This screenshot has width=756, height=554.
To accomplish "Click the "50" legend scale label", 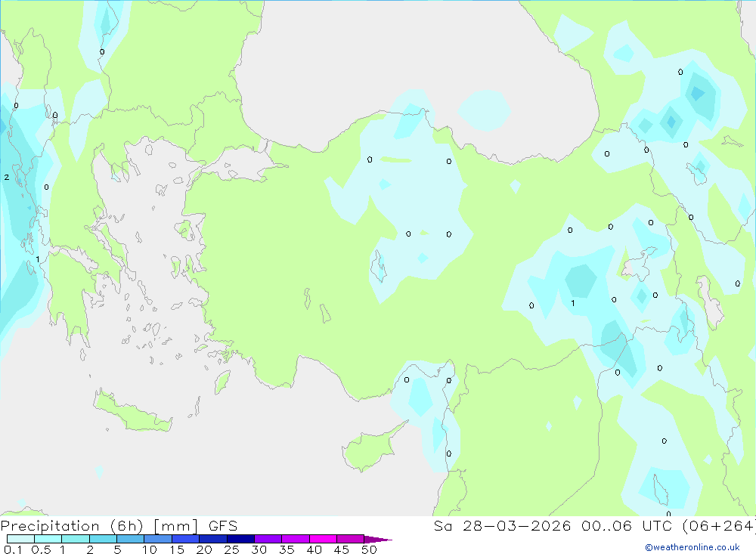I will (369, 549).
